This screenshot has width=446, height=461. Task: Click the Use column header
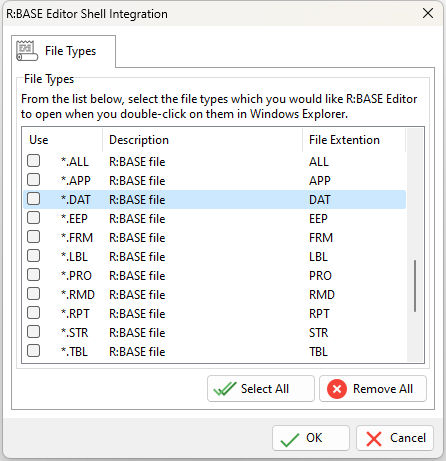tap(63, 140)
